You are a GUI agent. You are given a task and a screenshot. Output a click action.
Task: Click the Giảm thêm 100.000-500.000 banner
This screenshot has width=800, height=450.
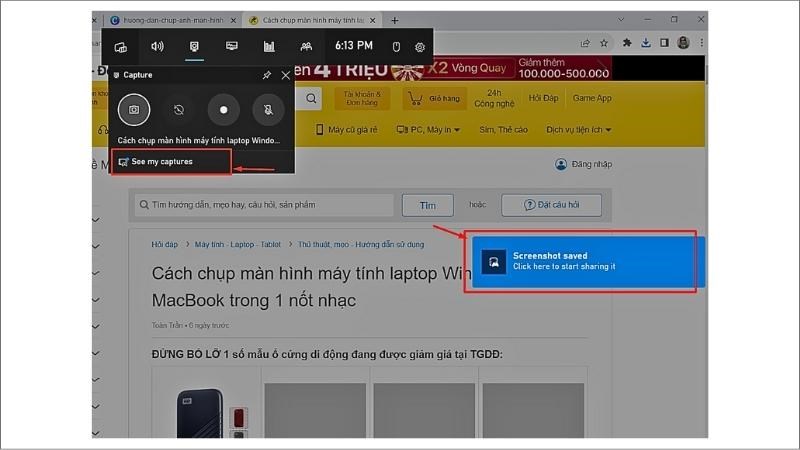563,68
